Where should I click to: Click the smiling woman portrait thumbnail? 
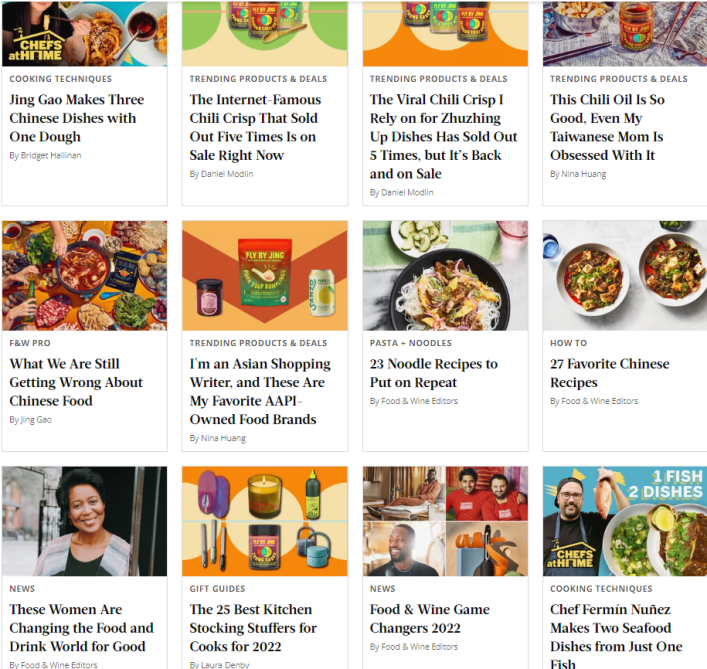[x=84, y=521]
